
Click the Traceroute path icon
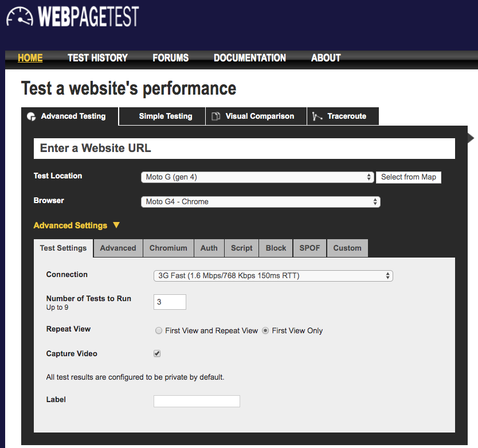coord(317,116)
